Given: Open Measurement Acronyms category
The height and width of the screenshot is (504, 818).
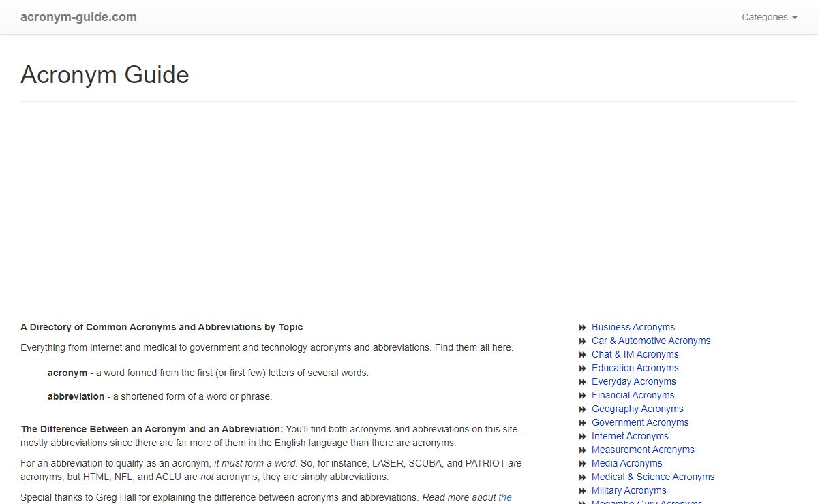Looking at the screenshot, I should pyautogui.click(x=643, y=450).
